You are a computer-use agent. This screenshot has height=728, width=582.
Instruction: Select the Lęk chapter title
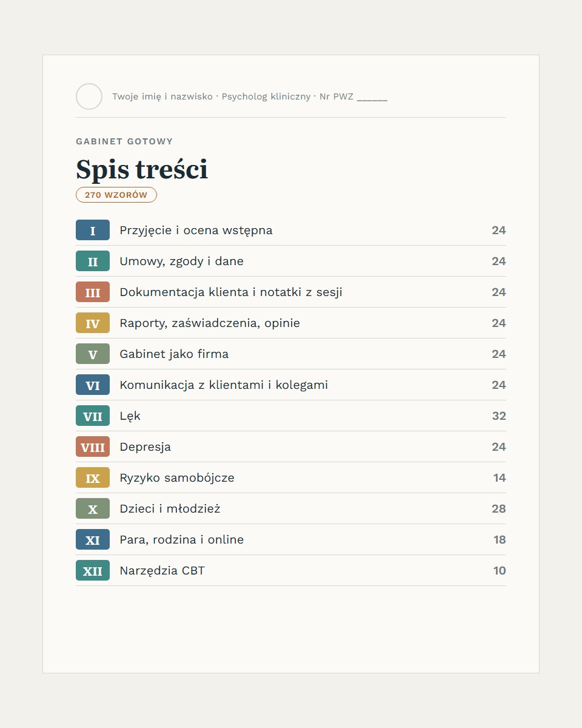130,416
